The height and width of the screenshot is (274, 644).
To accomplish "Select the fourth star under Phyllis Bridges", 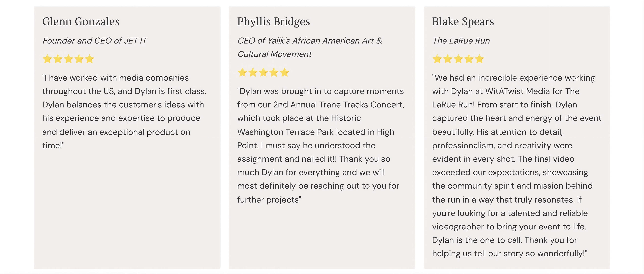I will click(x=274, y=73).
